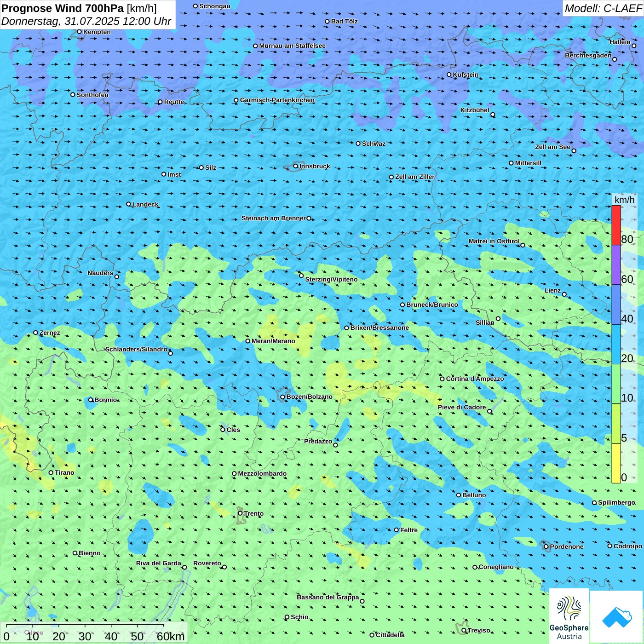Click the Spilimbergo label

pos(616,502)
